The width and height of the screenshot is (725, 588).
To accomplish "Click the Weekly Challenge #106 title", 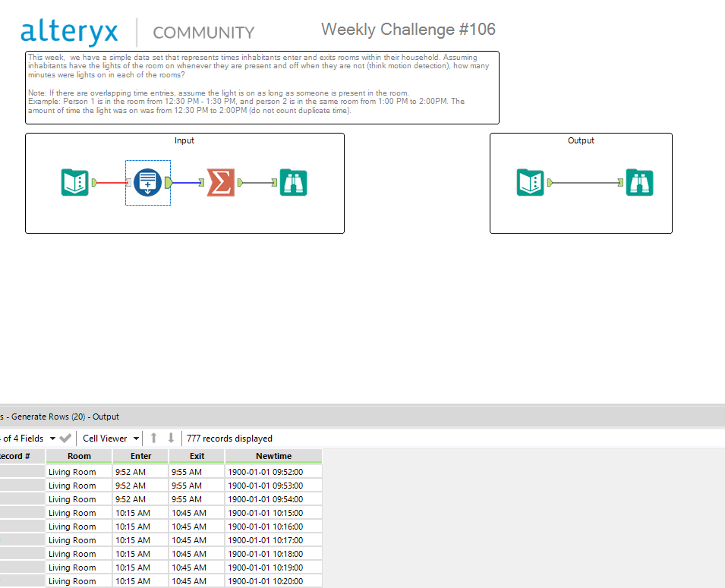I will [408, 30].
